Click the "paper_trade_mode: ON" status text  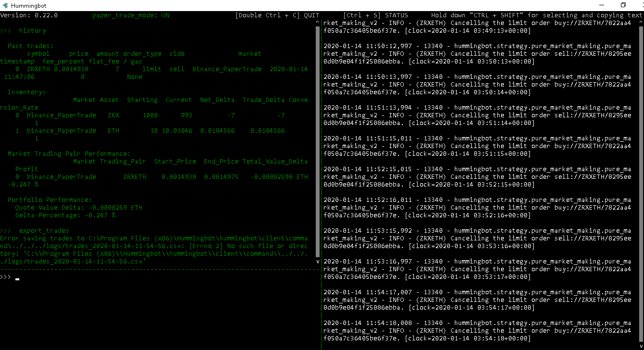point(131,15)
